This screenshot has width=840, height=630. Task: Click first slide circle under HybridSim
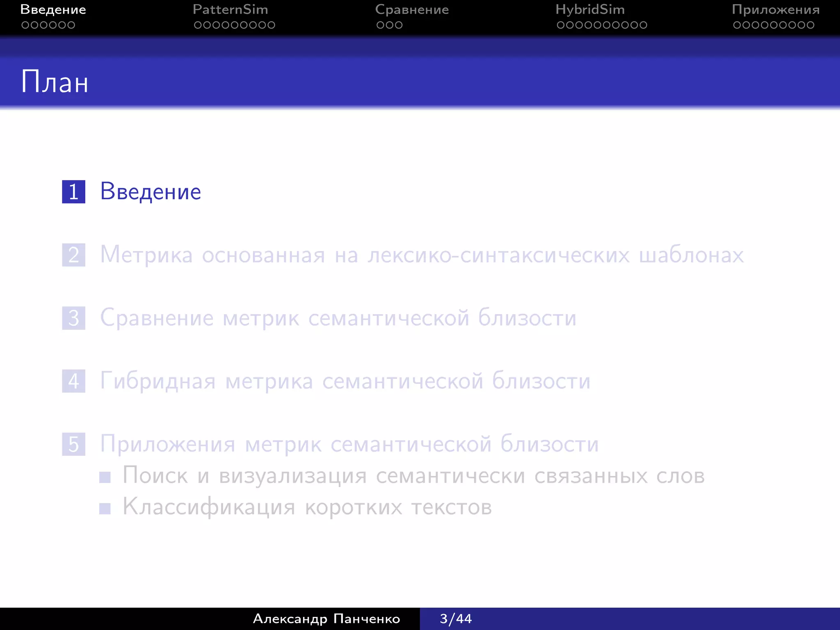561,25
